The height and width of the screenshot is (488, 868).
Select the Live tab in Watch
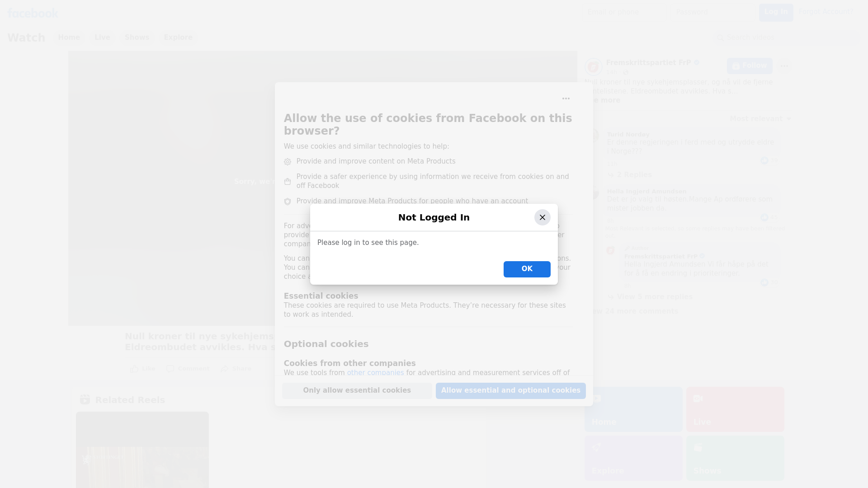tap(102, 38)
